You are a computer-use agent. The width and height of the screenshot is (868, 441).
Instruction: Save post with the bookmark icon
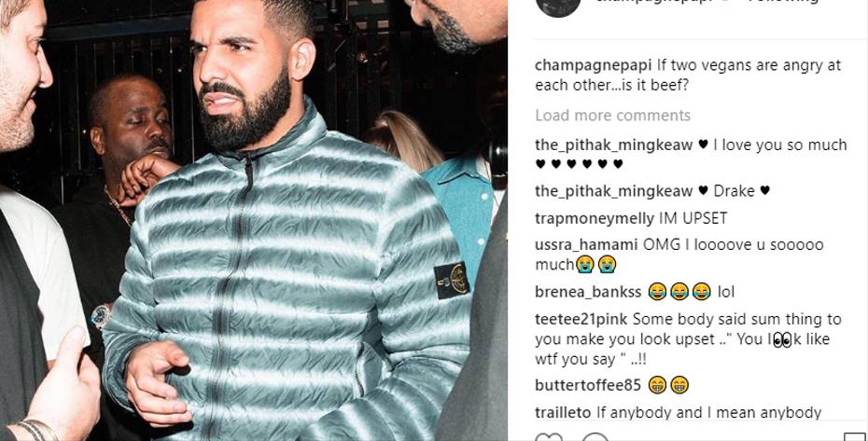point(854,437)
